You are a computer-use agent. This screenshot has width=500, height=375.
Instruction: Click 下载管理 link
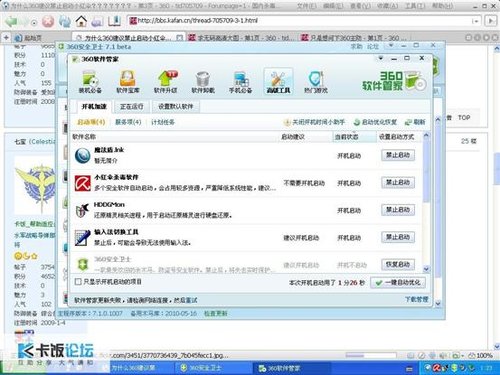(x=416, y=299)
